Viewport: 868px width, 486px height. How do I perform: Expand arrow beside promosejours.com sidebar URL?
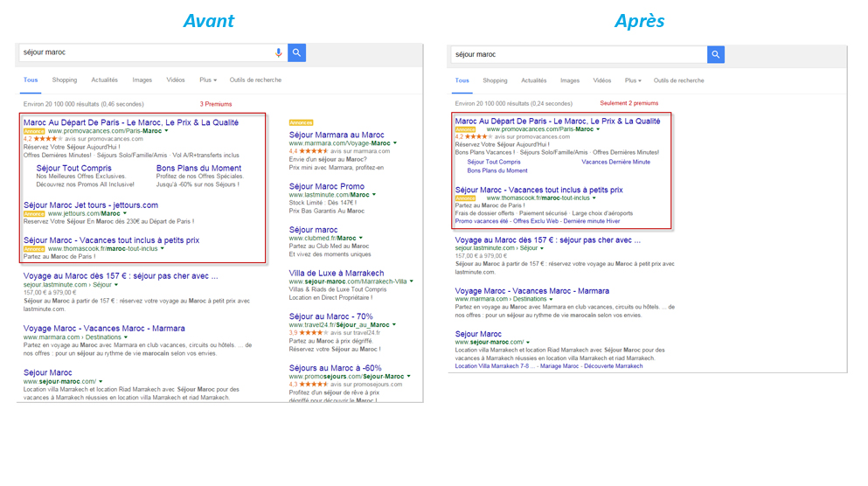point(409,377)
